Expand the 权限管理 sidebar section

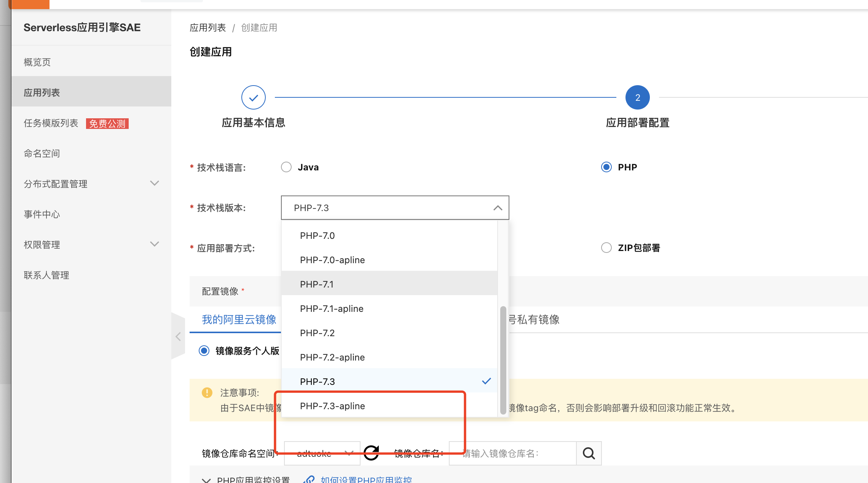(x=155, y=244)
